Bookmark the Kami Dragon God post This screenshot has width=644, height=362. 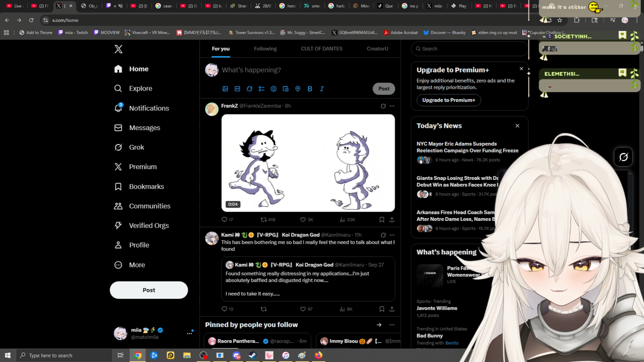coord(382,309)
